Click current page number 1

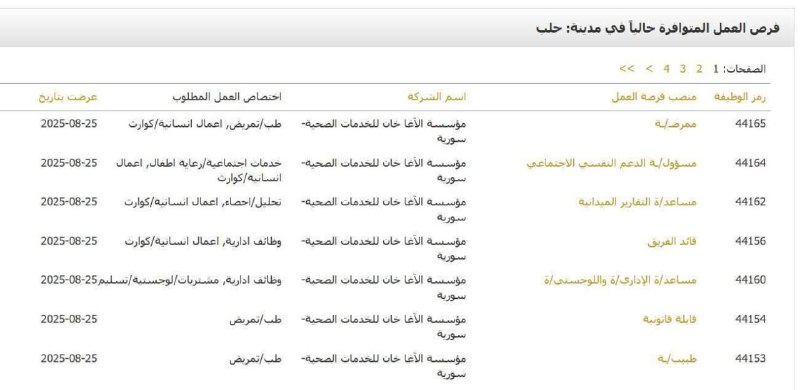pyautogui.click(x=716, y=68)
